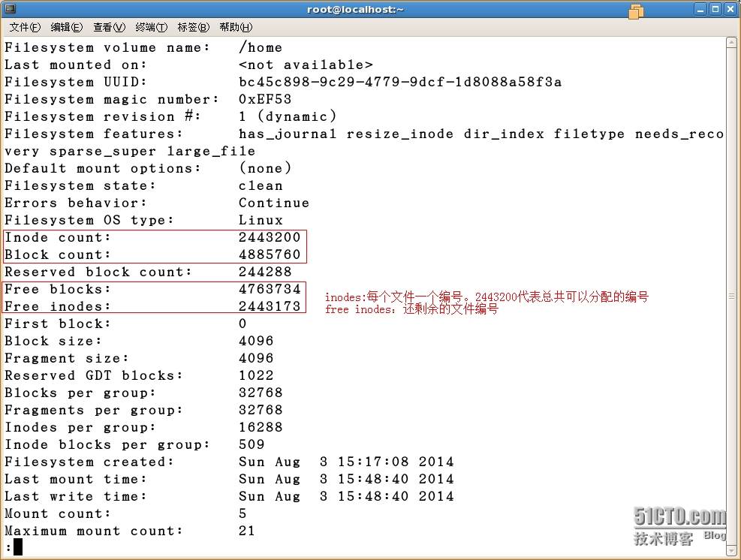Open the 标签(B) menu

click(x=193, y=28)
